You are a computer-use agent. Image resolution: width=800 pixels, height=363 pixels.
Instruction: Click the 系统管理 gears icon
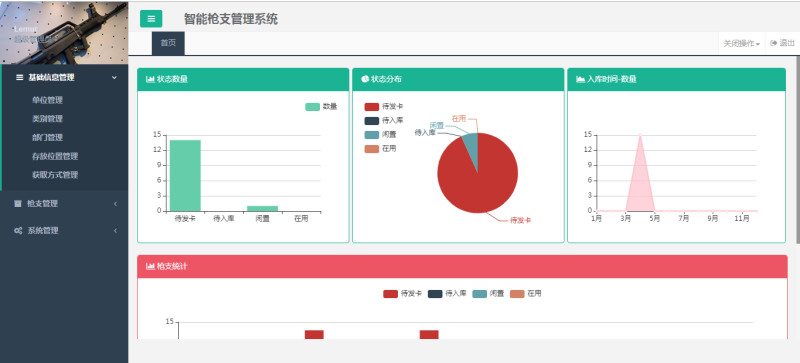click(x=18, y=231)
